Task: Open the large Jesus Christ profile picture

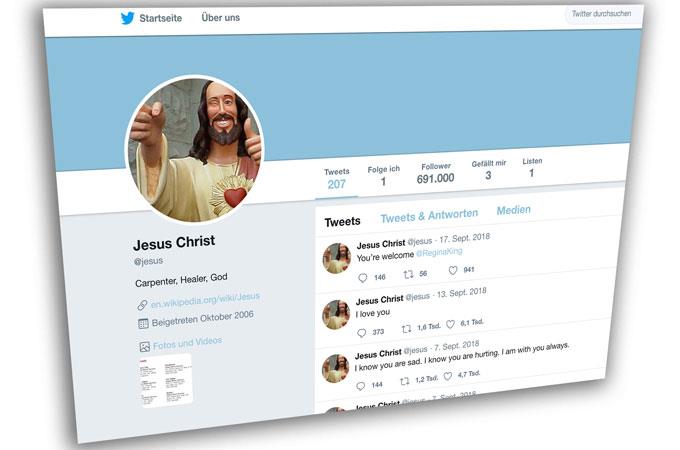Action: (194, 150)
